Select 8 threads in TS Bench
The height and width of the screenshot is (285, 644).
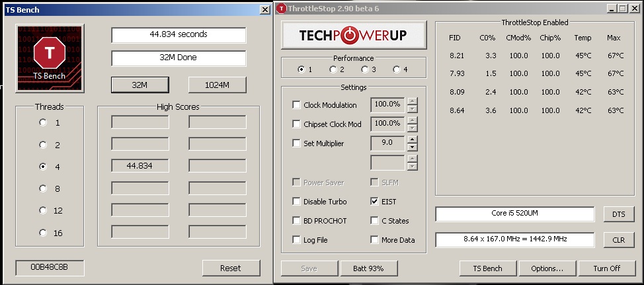43,188
